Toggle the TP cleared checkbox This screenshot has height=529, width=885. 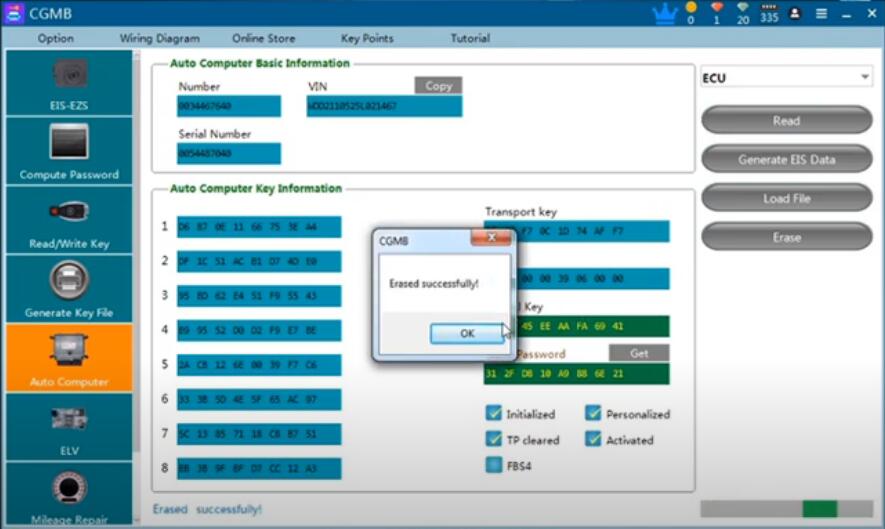click(x=493, y=439)
